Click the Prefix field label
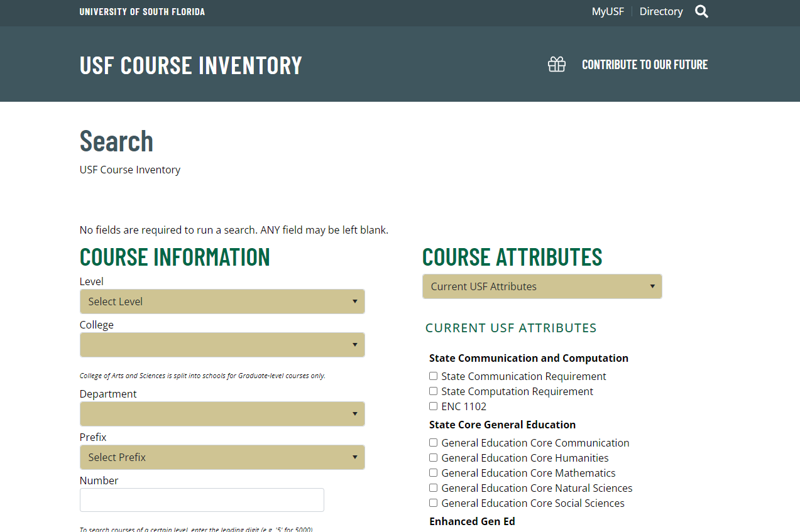 [93, 437]
